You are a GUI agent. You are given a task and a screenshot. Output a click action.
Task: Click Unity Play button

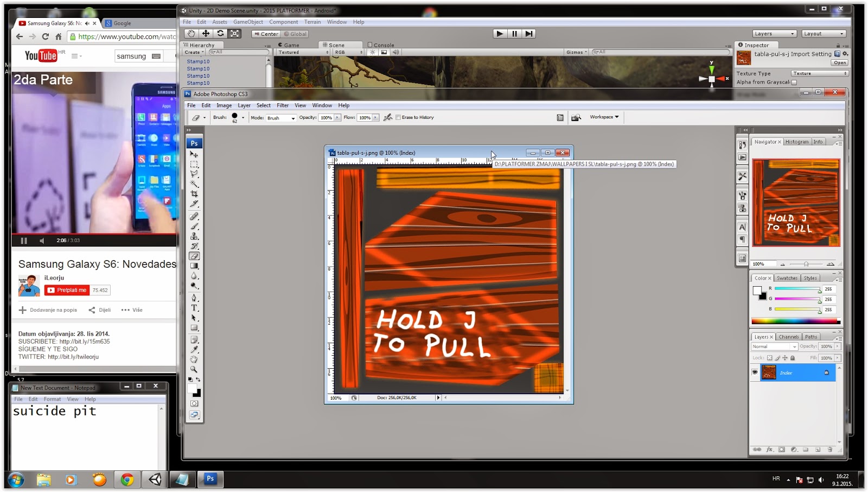click(x=500, y=34)
